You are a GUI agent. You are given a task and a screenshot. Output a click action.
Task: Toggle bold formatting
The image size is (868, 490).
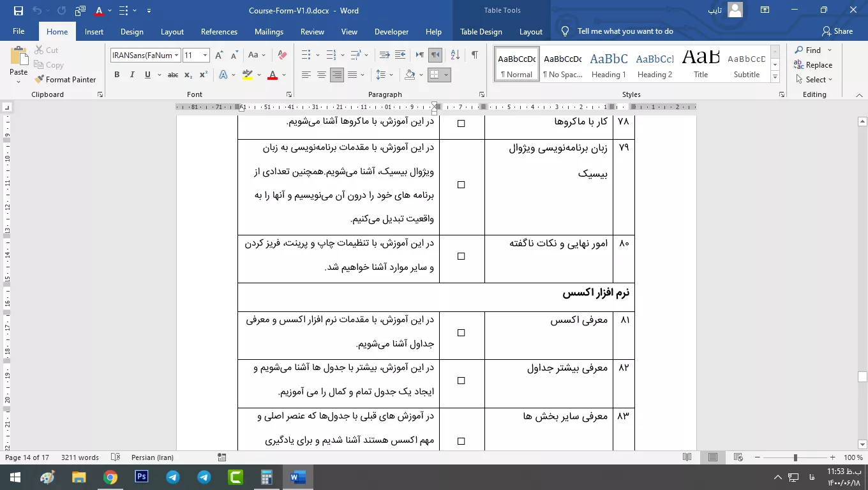(x=117, y=75)
